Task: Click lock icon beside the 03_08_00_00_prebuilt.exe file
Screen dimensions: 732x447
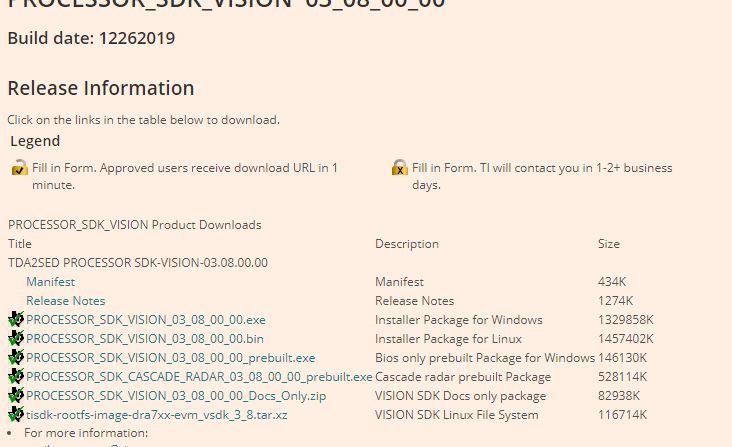Action: coord(16,358)
